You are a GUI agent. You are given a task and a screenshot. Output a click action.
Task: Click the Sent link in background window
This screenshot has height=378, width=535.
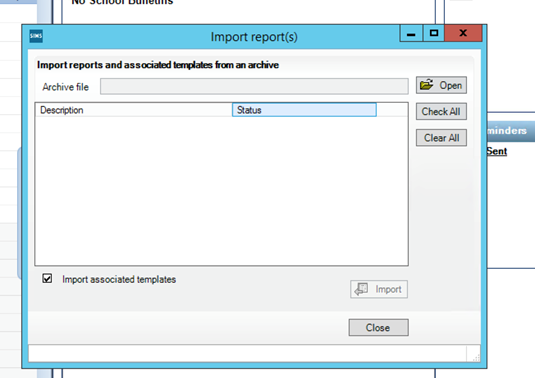pos(497,151)
